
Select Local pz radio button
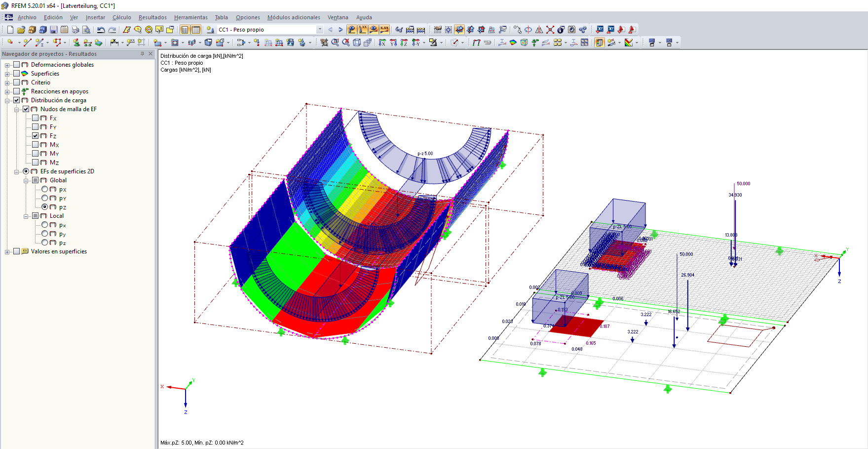click(45, 243)
